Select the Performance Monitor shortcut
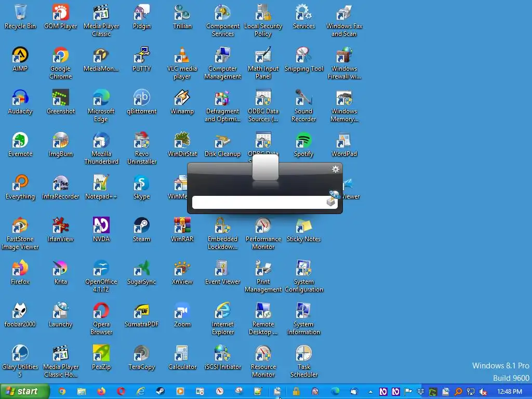 [x=263, y=234]
